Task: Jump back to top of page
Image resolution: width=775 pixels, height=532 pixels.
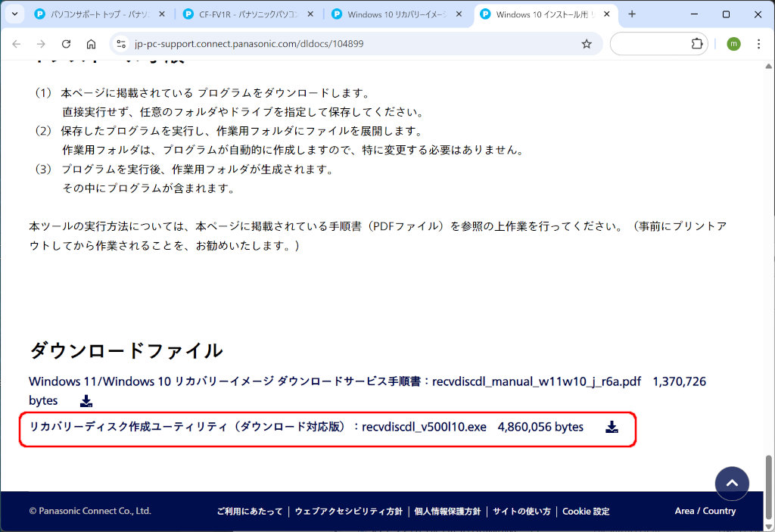Action: coord(732,484)
